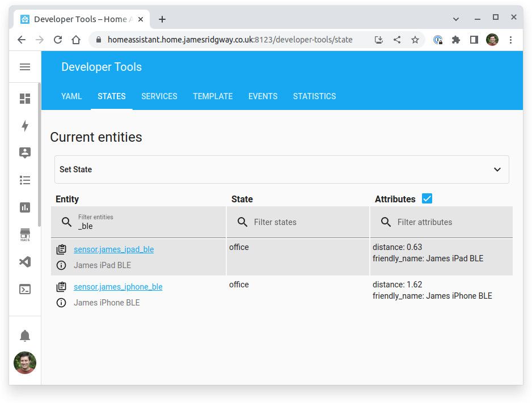Open the Energy panel via the lightning icon
Image resolution: width=532 pixels, height=403 pixels.
coord(24,126)
